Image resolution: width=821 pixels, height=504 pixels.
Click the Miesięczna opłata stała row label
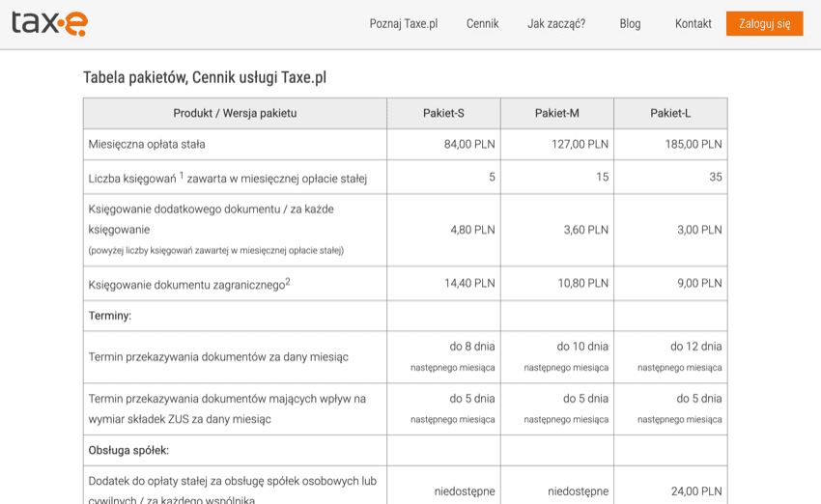click(147, 145)
